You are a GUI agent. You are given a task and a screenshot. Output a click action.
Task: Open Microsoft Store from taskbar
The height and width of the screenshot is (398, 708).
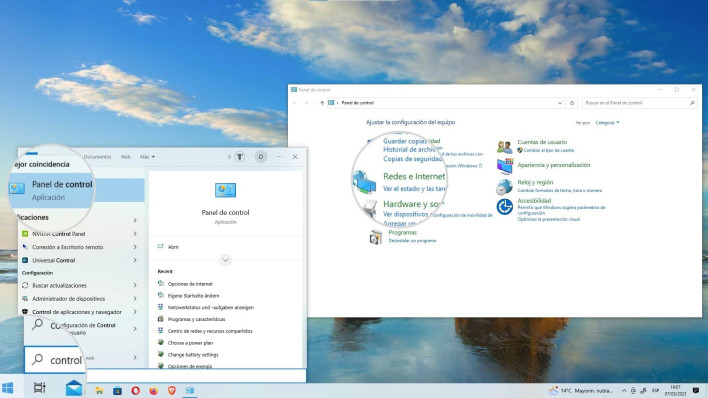(117, 390)
